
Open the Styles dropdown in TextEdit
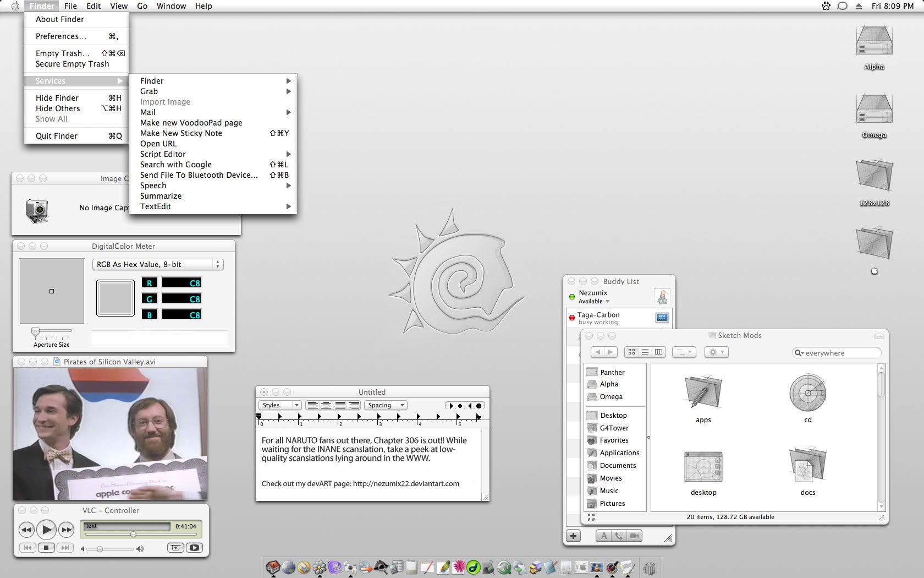(x=280, y=405)
